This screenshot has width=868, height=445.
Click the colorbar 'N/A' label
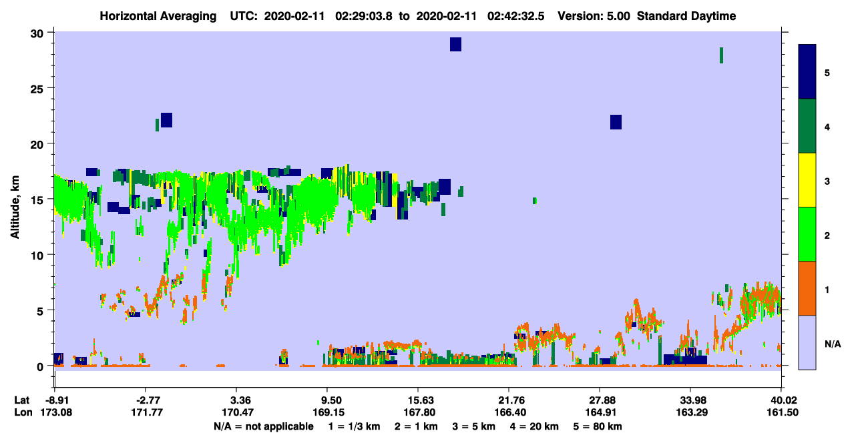(833, 344)
